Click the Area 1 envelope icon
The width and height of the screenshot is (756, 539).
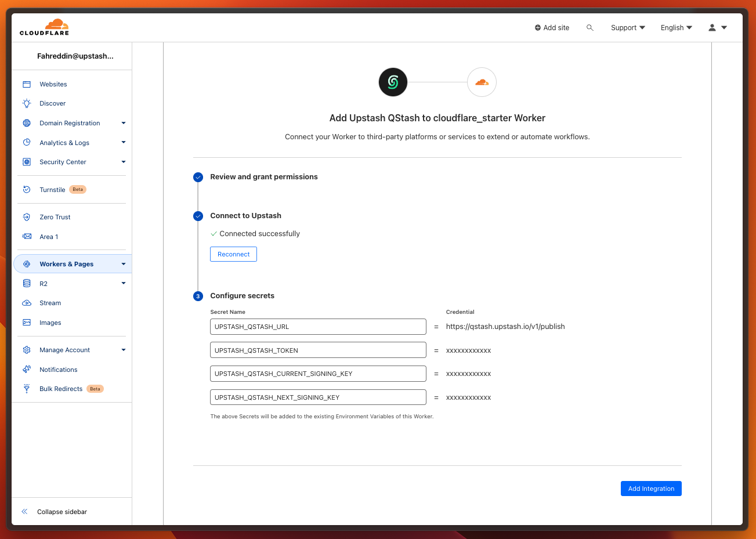pyautogui.click(x=27, y=236)
